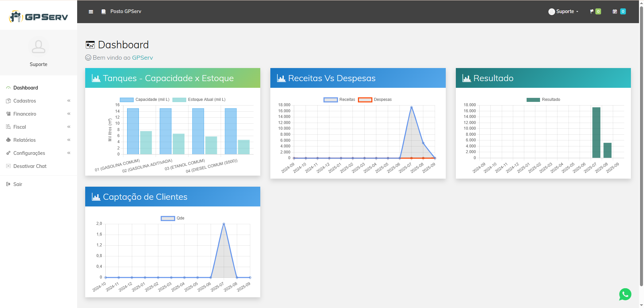Click the GPServ link in welcome message
The width and height of the screenshot is (644, 308).
[x=142, y=57]
